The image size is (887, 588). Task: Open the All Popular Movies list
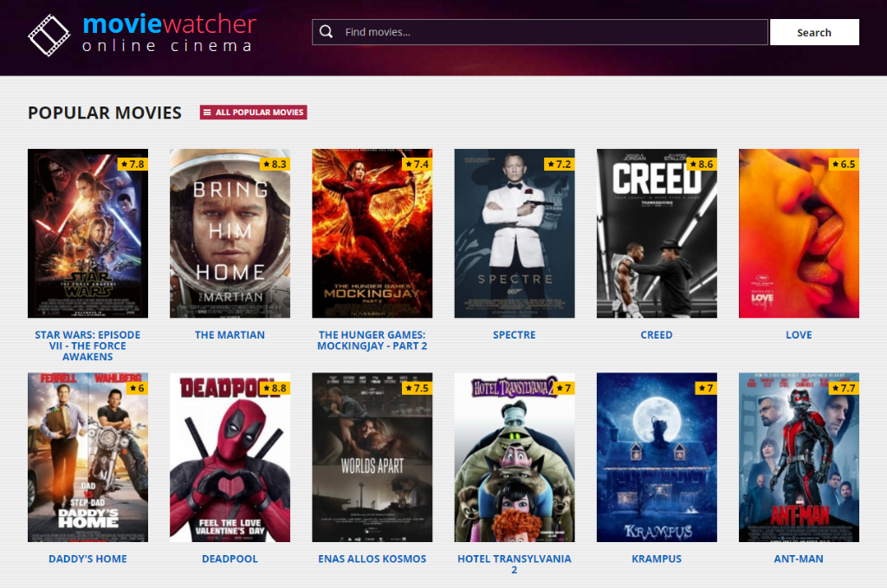[x=254, y=112]
